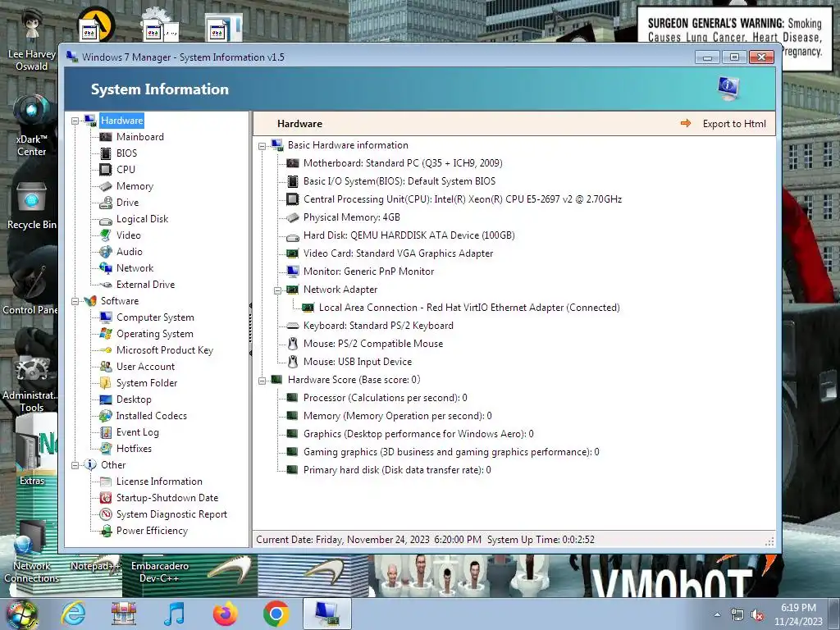Click the BIOS chip icon in sidebar
Screen dimensions: 840x630
pos(106,153)
